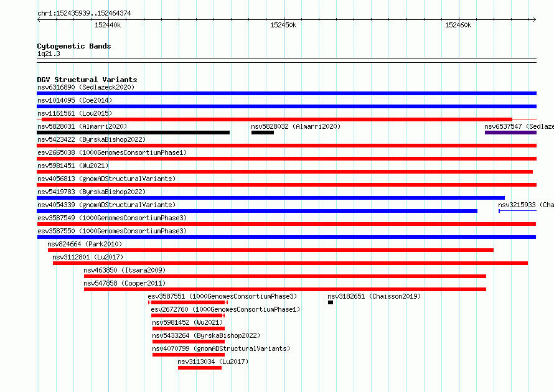Select the blue bar for nsv1014095 (Coe2014)
The image size is (554, 392).
286,106
